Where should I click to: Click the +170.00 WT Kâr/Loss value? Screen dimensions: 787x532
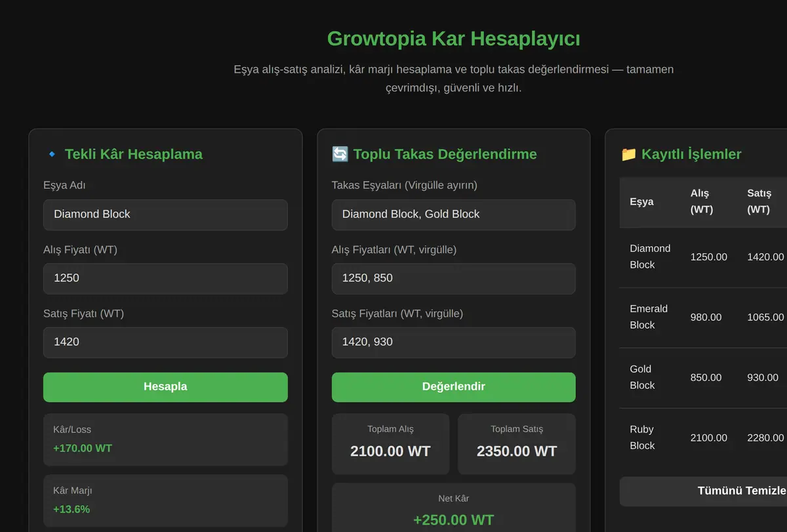point(83,449)
